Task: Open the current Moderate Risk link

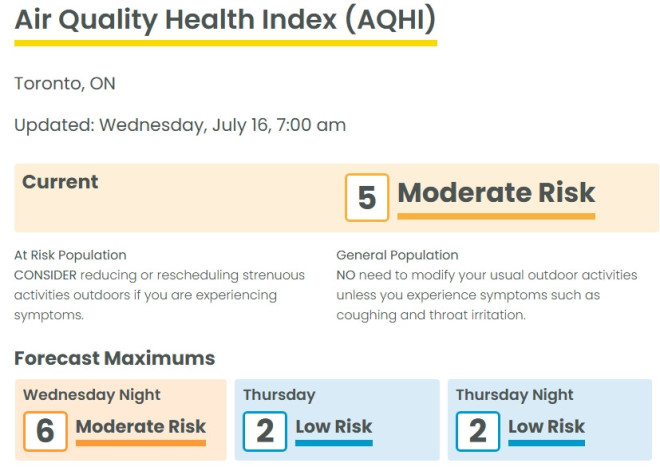Action: (x=496, y=193)
